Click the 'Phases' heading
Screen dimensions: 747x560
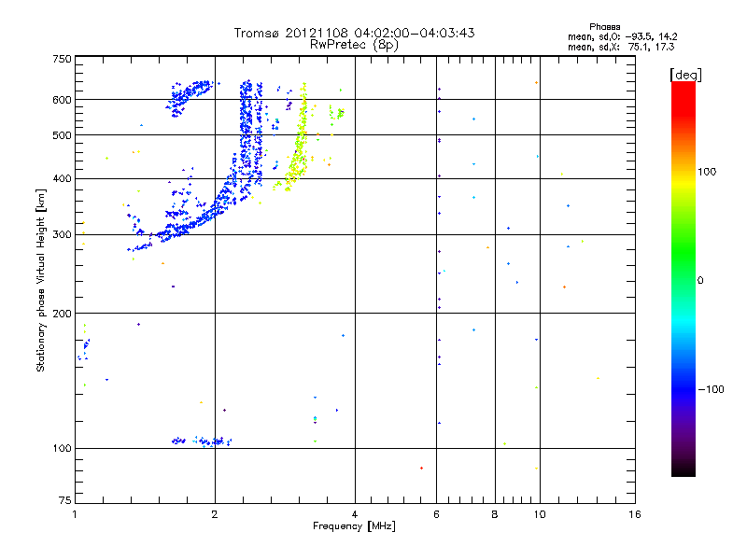(x=604, y=27)
